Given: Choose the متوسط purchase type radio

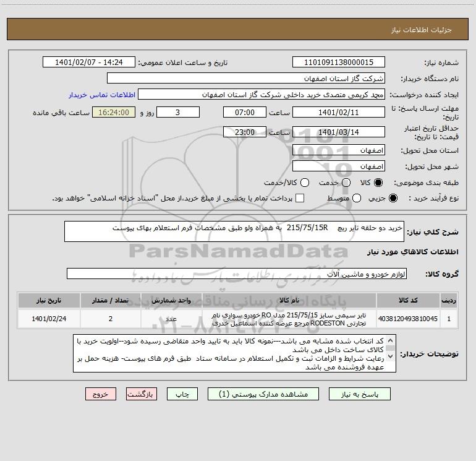Looking at the screenshot, I should 357,198.
